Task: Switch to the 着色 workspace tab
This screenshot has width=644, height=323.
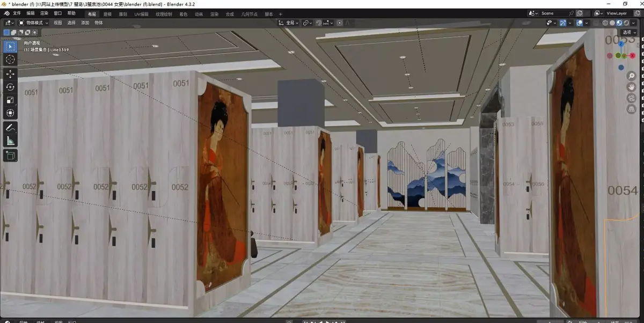Action: click(184, 14)
